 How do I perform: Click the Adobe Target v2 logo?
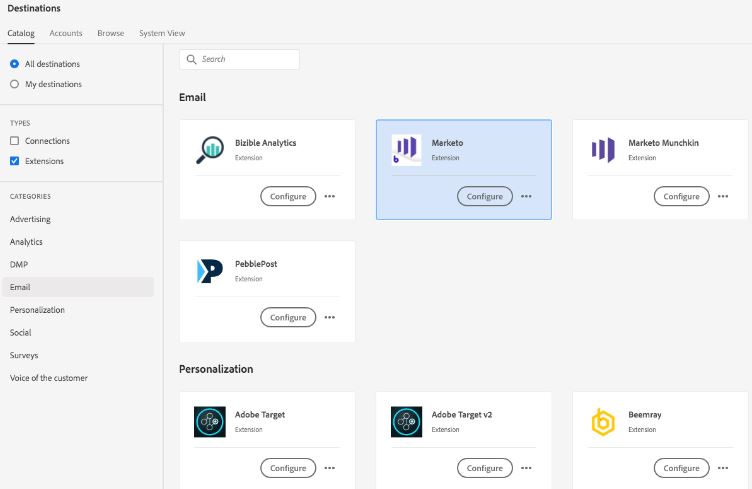pyautogui.click(x=406, y=422)
